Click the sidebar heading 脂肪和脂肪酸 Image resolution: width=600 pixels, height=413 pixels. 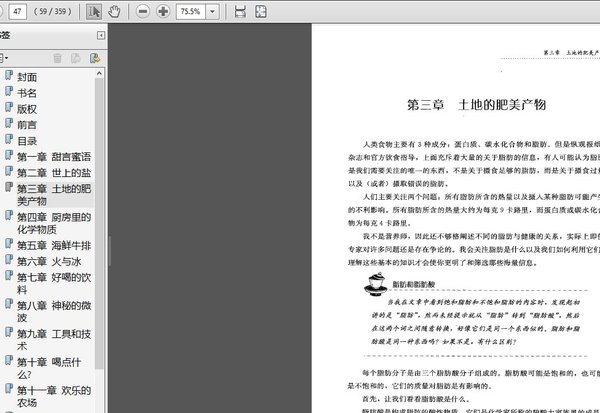coord(414,284)
